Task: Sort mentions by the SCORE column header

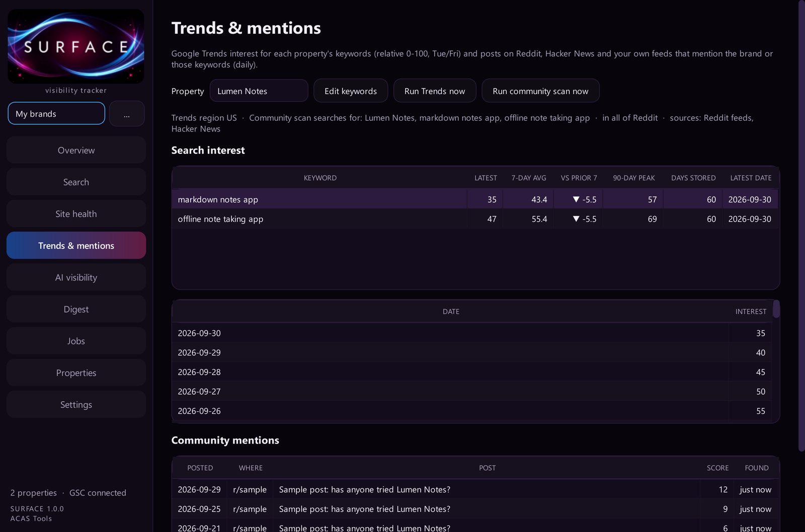Action: click(x=717, y=468)
